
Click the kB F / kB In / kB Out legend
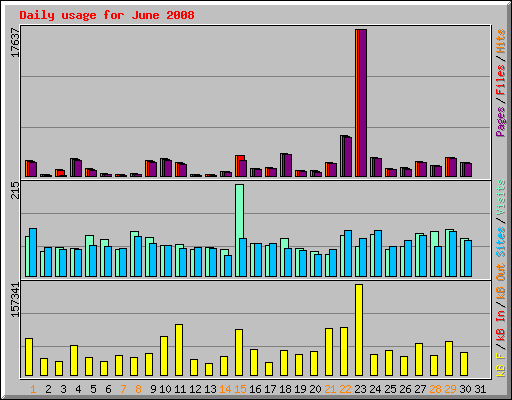coord(501,320)
